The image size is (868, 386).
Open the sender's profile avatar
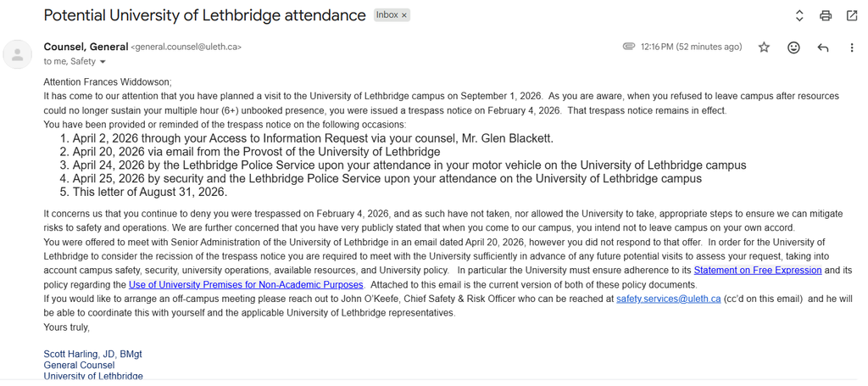pos(18,54)
